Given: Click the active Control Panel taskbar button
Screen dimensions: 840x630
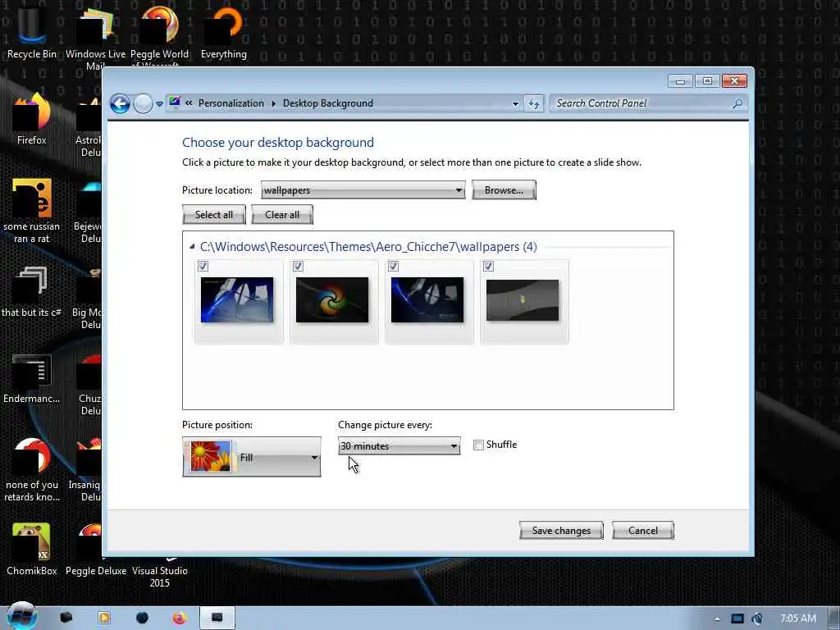Looking at the screenshot, I should point(217,618).
